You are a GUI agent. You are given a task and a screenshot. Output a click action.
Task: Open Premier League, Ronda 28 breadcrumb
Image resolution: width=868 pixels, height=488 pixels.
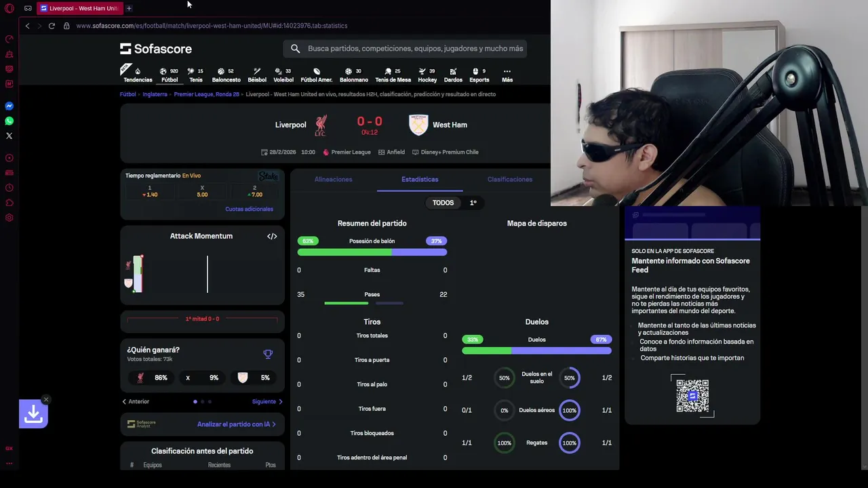(206, 94)
